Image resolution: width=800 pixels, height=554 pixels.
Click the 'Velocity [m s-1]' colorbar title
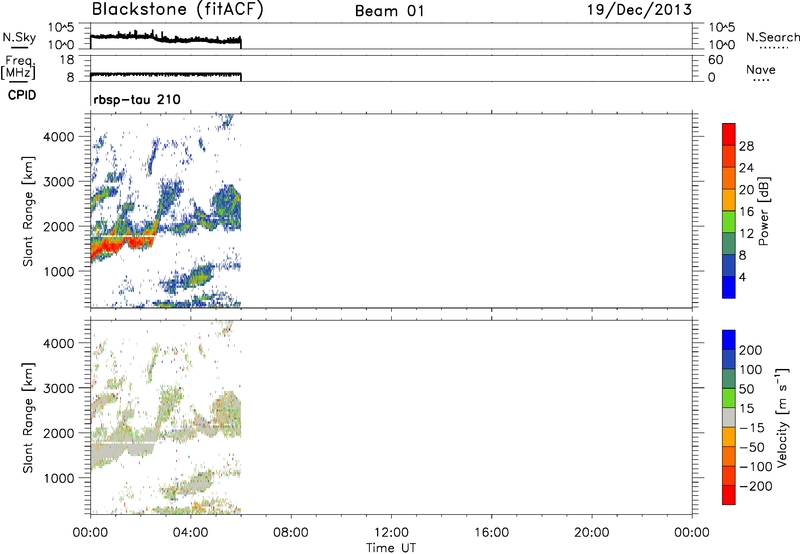pyautogui.click(x=782, y=417)
